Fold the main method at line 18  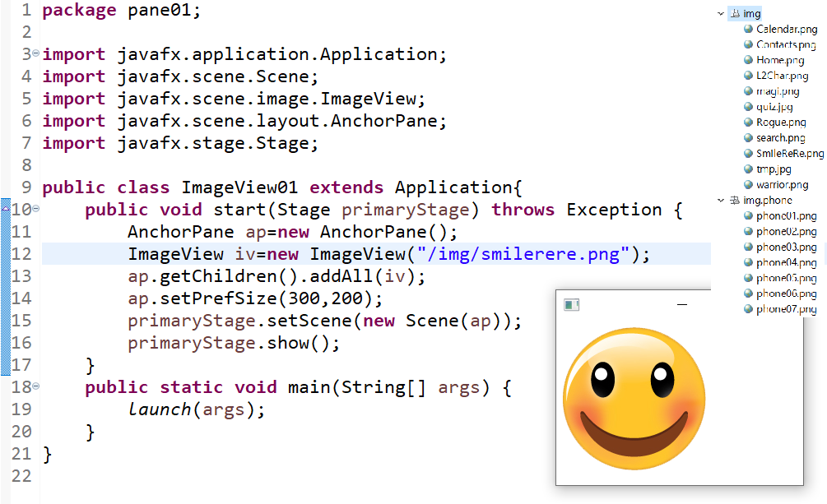[36, 386]
